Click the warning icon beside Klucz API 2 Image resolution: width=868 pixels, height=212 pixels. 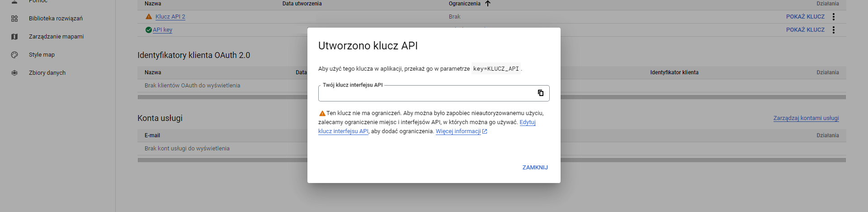(x=149, y=17)
